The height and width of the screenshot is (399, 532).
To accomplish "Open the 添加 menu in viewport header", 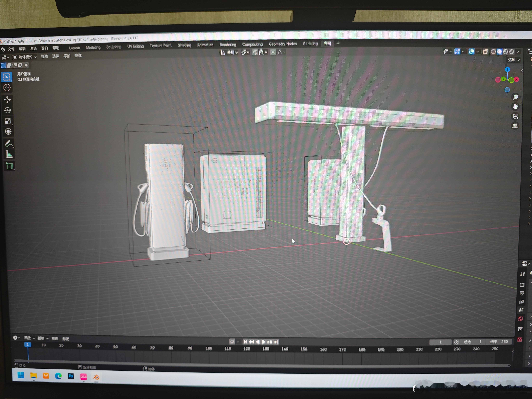I will point(67,56).
